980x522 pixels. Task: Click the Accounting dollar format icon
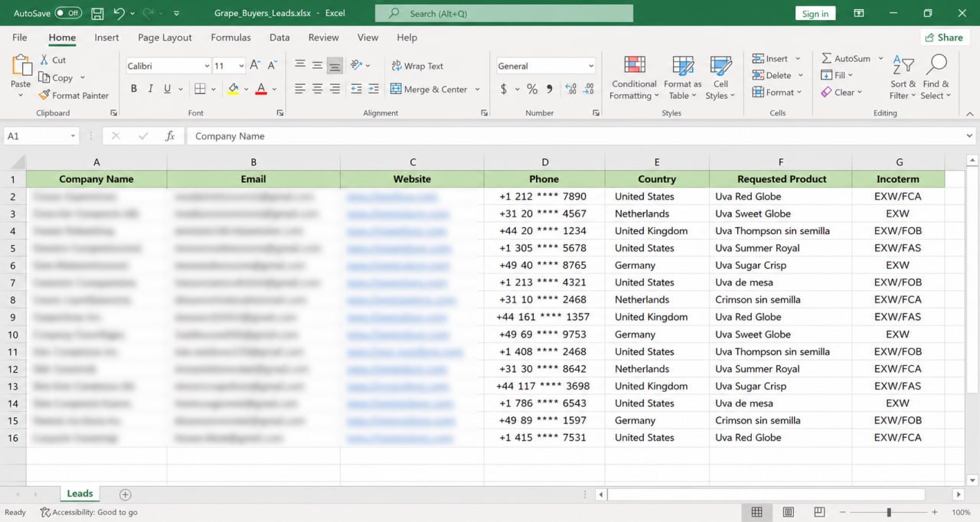[x=503, y=89]
